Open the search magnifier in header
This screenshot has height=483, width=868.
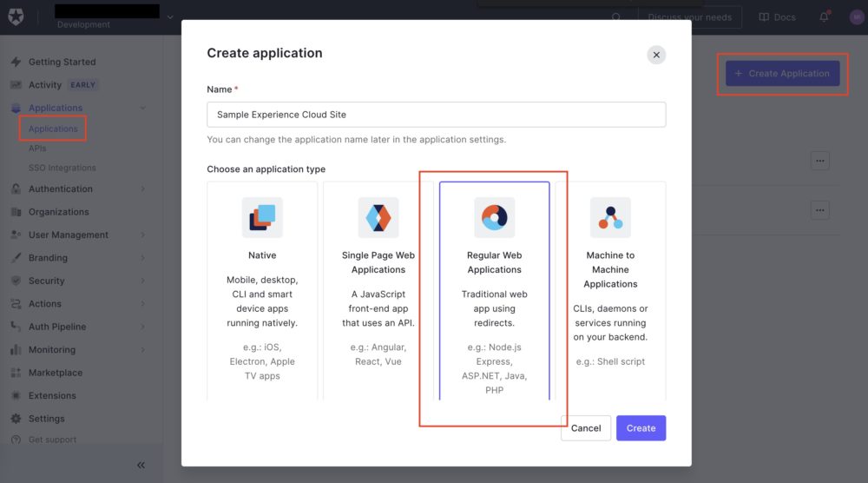[616, 17]
